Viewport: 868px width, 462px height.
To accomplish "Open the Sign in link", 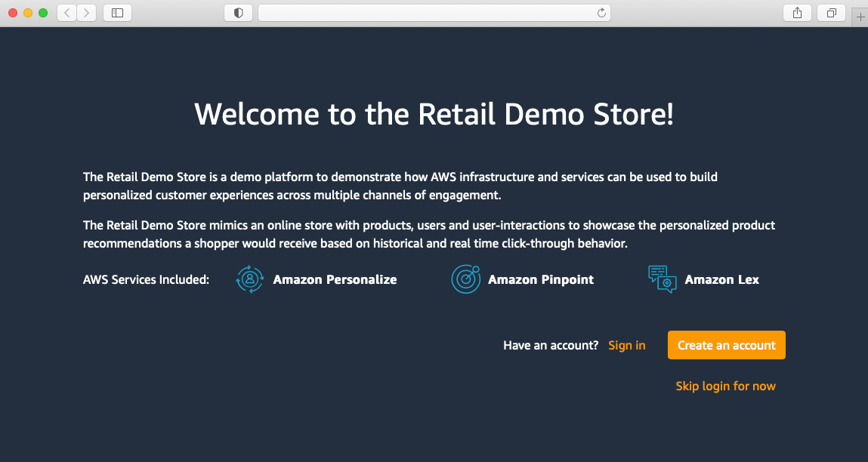I will click(627, 345).
